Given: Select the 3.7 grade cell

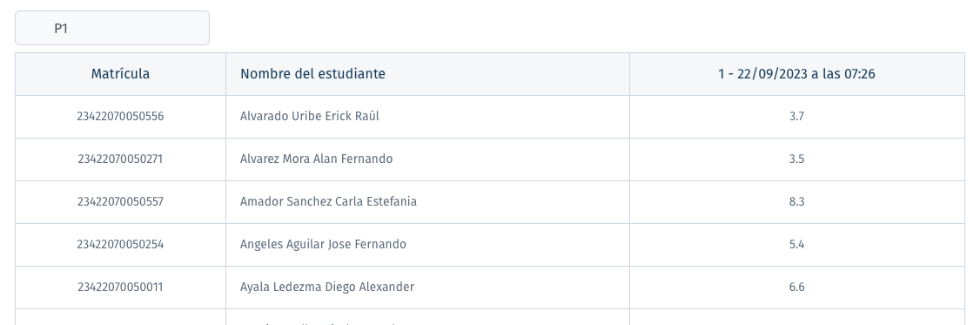Looking at the screenshot, I should click(797, 117).
